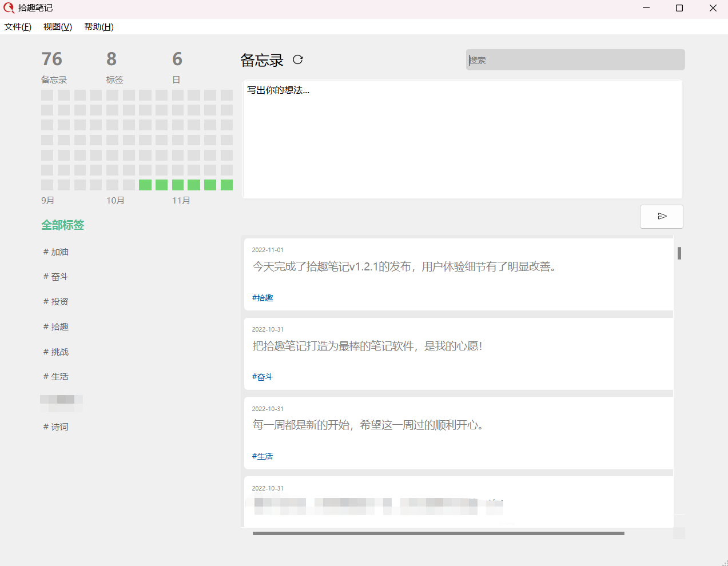Click the 写出你的想法 memo text area
Screen dimensions: 728x566
463,139
